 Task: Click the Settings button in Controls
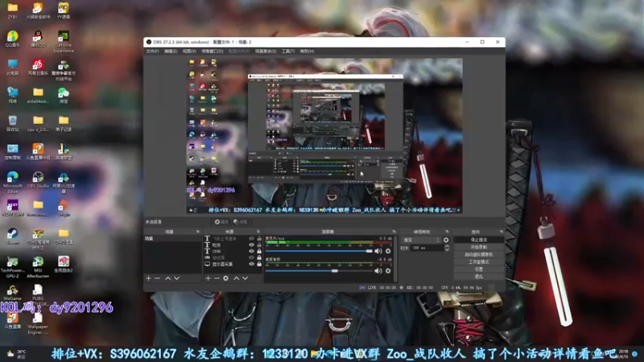479,269
